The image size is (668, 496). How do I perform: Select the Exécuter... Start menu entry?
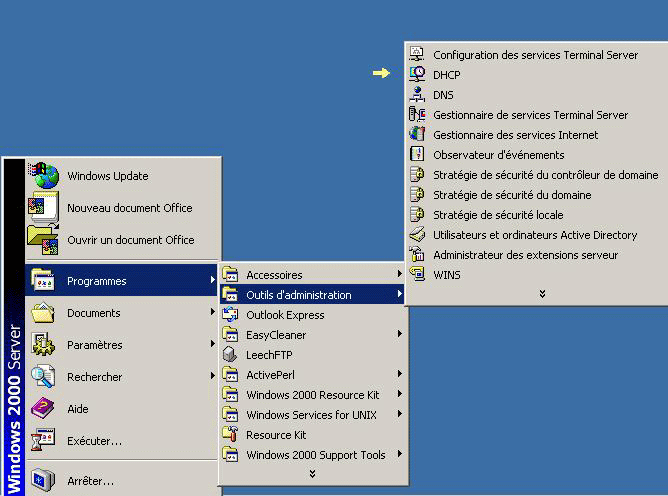point(122,440)
